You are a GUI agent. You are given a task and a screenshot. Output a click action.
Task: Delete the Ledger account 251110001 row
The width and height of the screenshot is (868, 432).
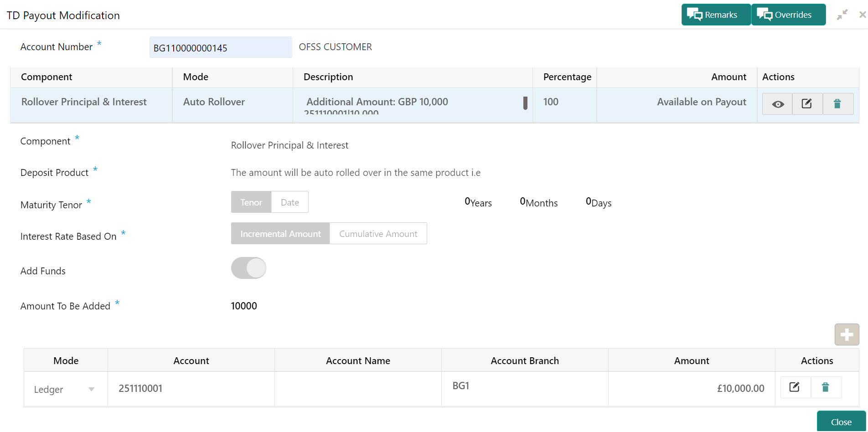tap(825, 387)
